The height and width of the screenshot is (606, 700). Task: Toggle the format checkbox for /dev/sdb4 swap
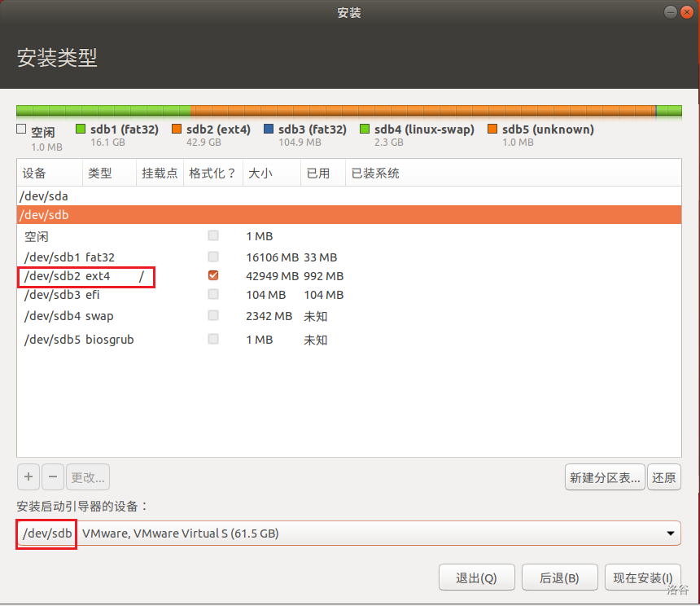(x=213, y=315)
